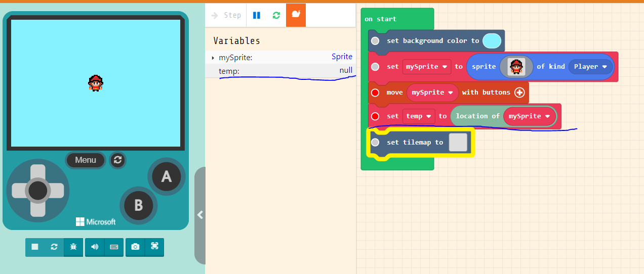The height and width of the screenshot is (274, 644).
Task: Expand the mySprite variable entry
Action: [213, 58]
